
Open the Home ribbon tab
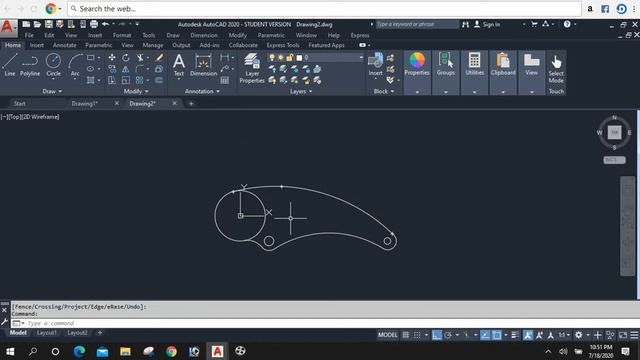pos(13,45)
